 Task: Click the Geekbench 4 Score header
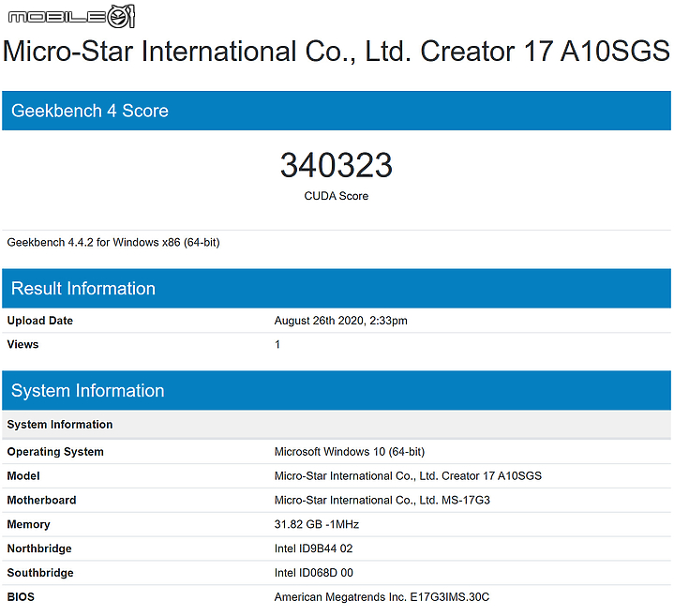pos(337,111)
